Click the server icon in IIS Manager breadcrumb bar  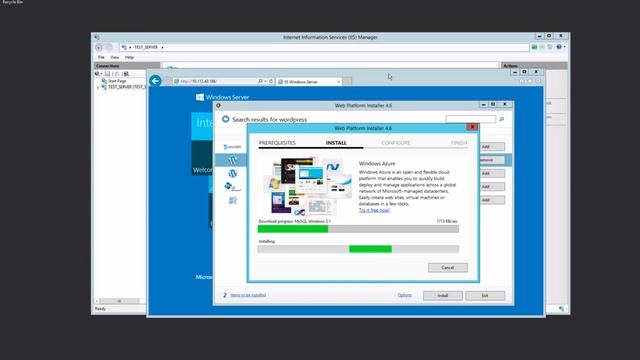click(124, 47)
